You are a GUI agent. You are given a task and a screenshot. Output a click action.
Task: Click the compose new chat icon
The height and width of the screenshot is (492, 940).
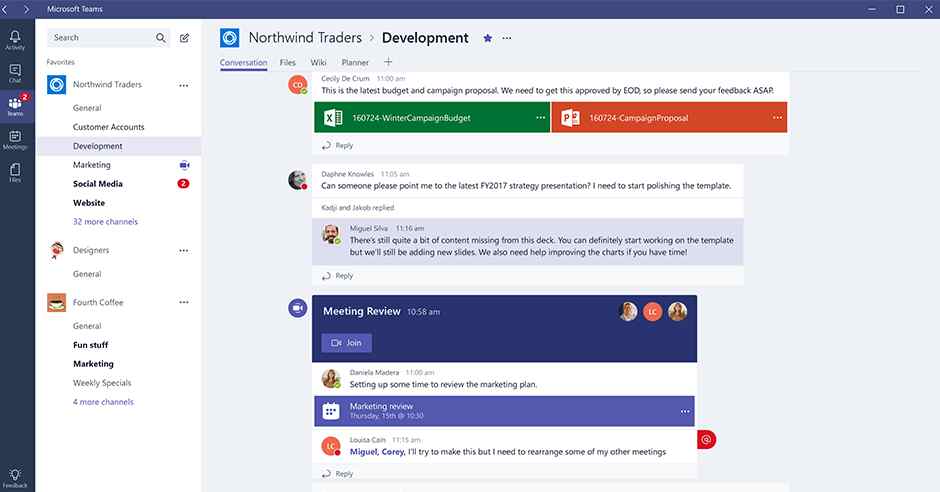click(x=184, y=38)
